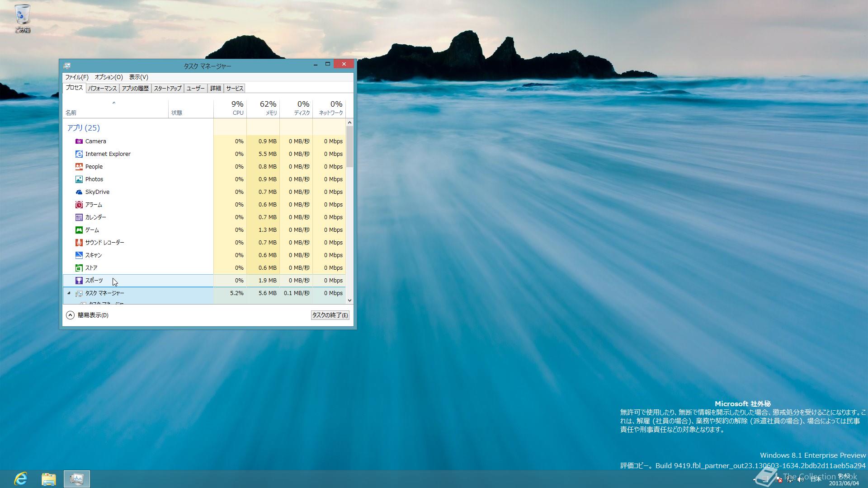Click 0 Mbps network in ストア row
This screenshot has width=868, height=488.
[333, 268]
